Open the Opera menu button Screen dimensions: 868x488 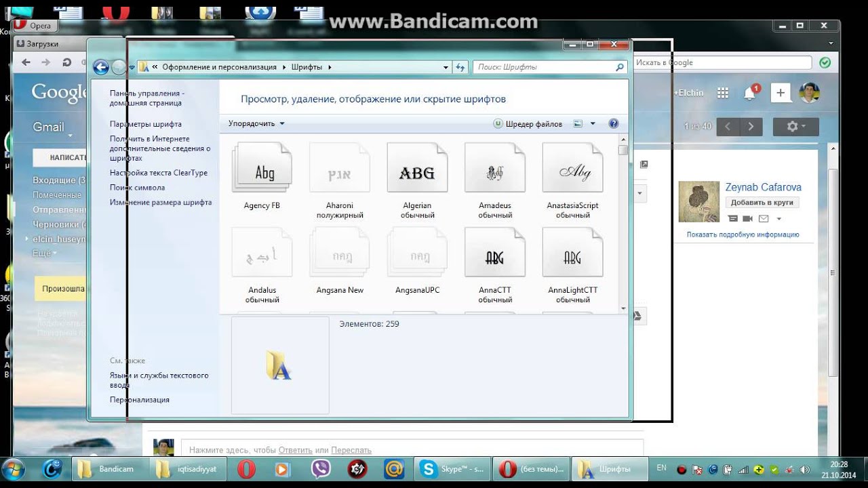pyautogui.click(x=35, y=26)
